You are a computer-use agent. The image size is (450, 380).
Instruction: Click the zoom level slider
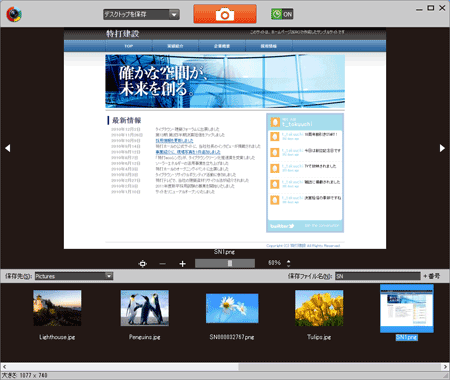[225, 263]
